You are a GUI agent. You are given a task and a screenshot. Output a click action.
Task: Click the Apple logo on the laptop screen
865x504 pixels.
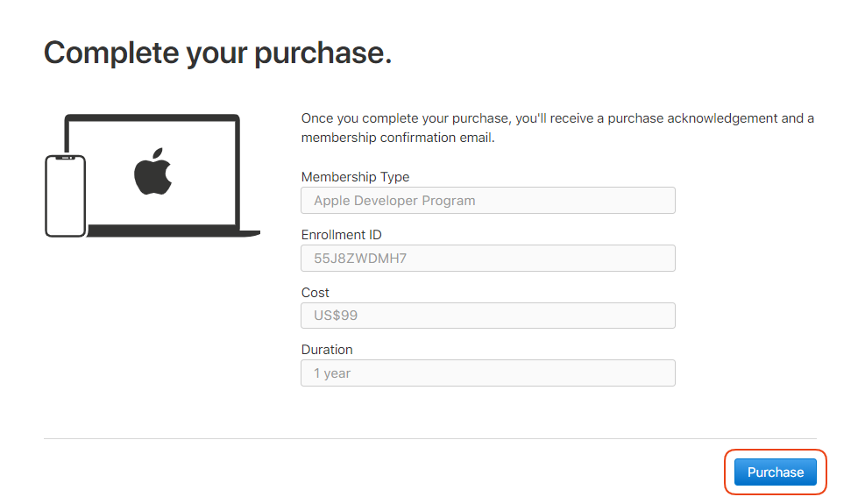[x=152, y=172]
